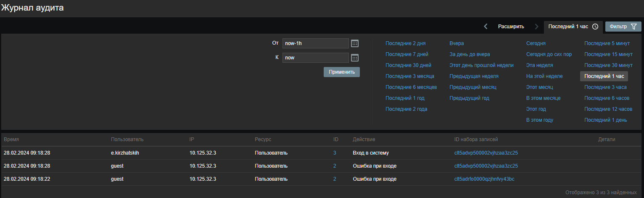Viewport: 644px width, 198px height.
Task: Choose 'Последние 30 дней' preset
Action: click(408, 65)
